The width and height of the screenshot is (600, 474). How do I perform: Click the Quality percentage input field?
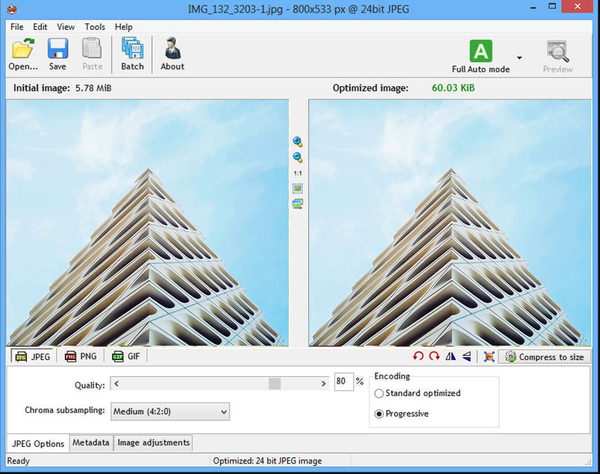[x=342, y=382]
